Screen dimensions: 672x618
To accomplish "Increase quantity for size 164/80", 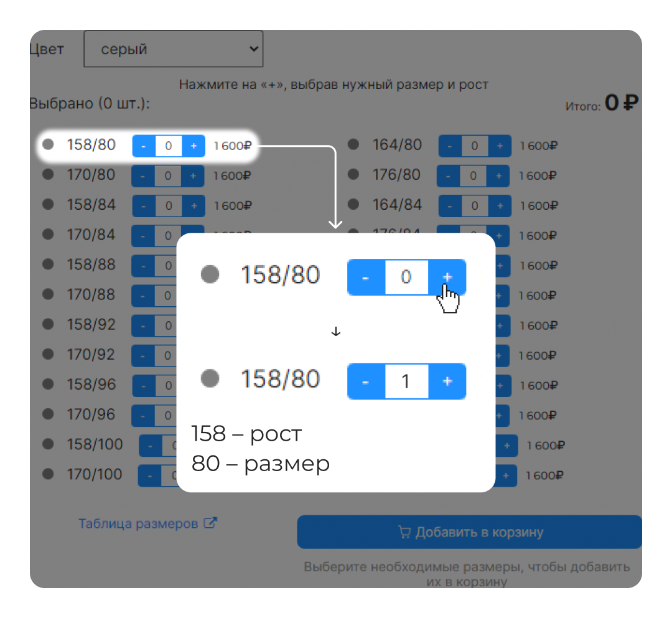I will 500,146.
